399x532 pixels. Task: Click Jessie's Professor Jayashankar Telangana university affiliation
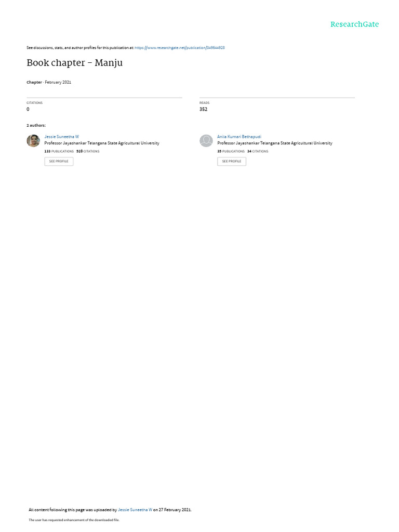tap(102, 143)
